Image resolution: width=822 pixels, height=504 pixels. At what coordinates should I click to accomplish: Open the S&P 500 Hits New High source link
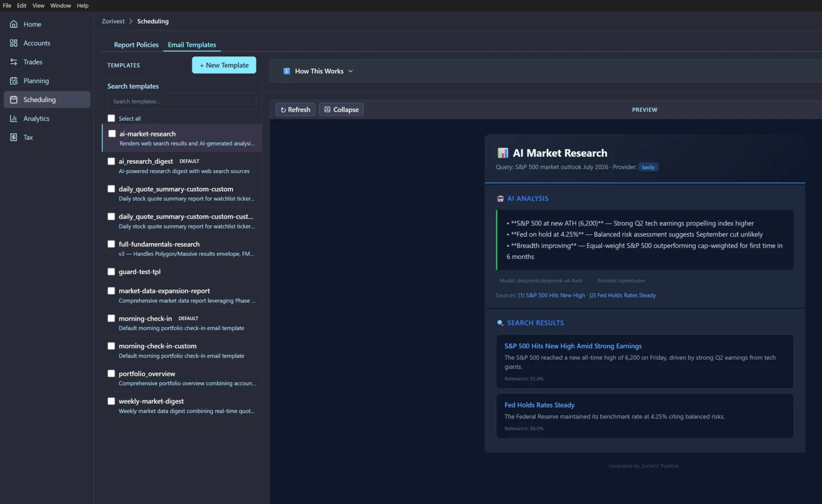point(551,295)
